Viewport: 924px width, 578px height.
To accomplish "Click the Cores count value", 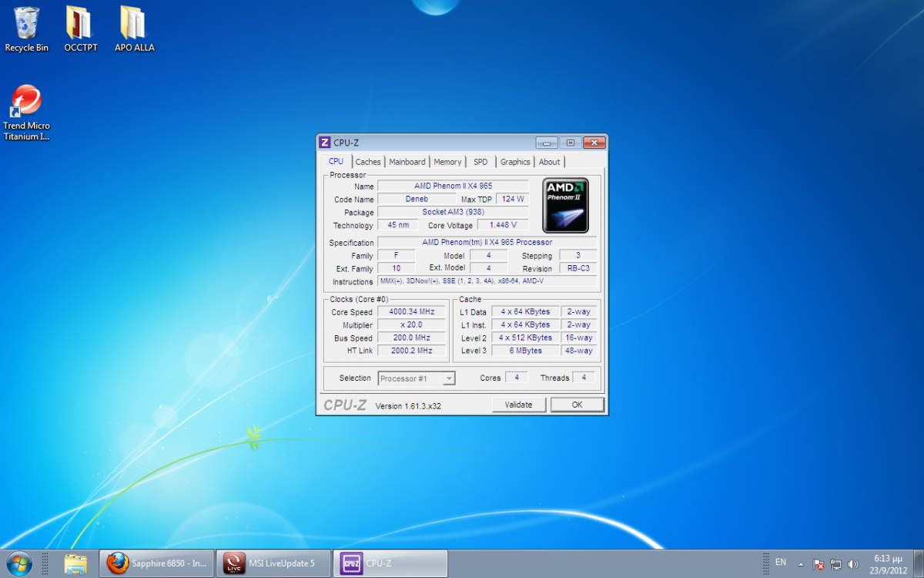I will (x=517, y=378).
